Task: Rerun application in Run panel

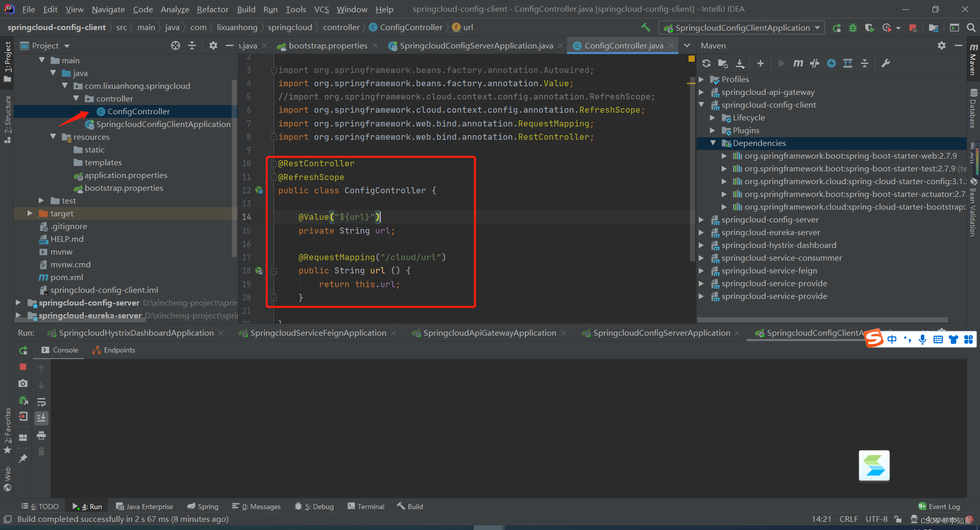Action: pos(23,350)
